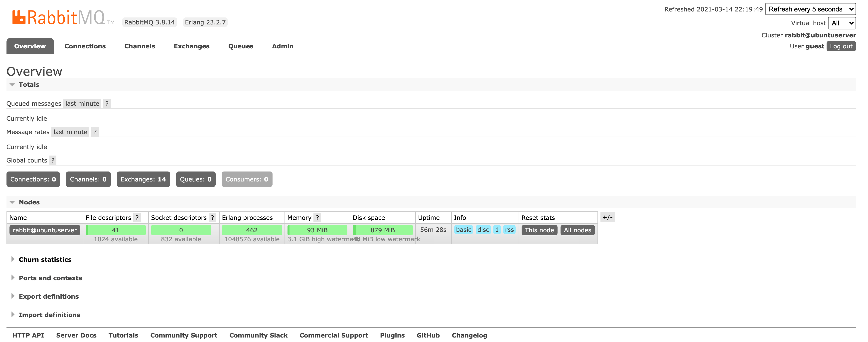Click the cluster name rabbit@ubuntuserver
Viewport: 868px width, 342px height.
820,35
